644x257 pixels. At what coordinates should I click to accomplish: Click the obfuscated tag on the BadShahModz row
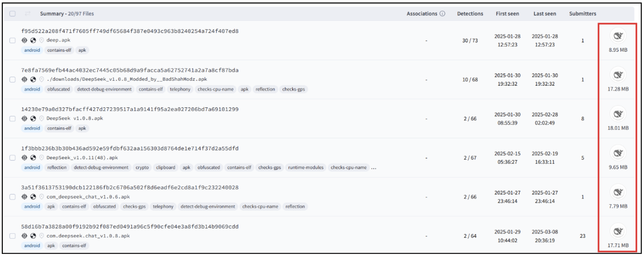59,89
